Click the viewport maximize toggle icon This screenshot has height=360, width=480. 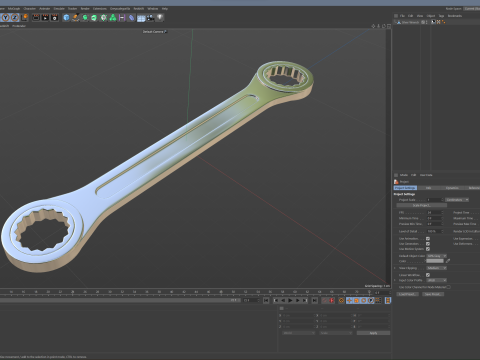click(389, 26)
